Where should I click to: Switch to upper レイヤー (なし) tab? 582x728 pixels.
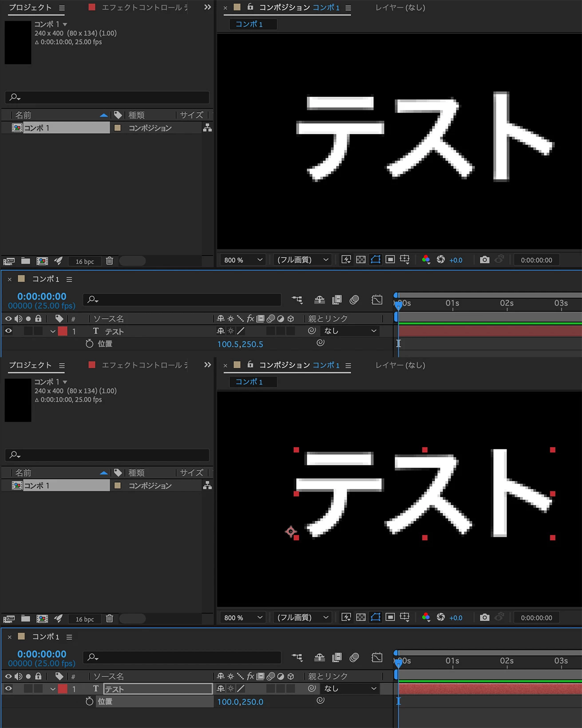click(x=400, y=8)
